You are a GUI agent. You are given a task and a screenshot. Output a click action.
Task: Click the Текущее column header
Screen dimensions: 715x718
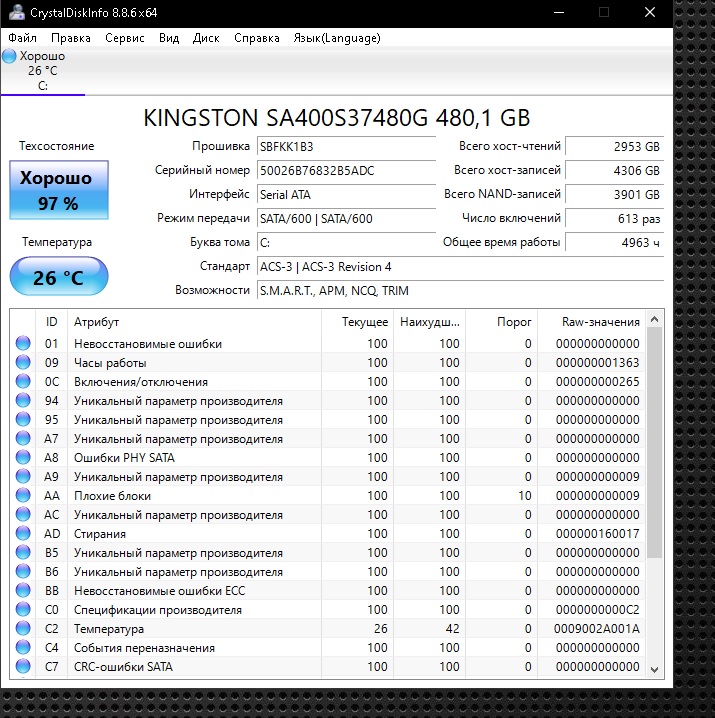357,322
